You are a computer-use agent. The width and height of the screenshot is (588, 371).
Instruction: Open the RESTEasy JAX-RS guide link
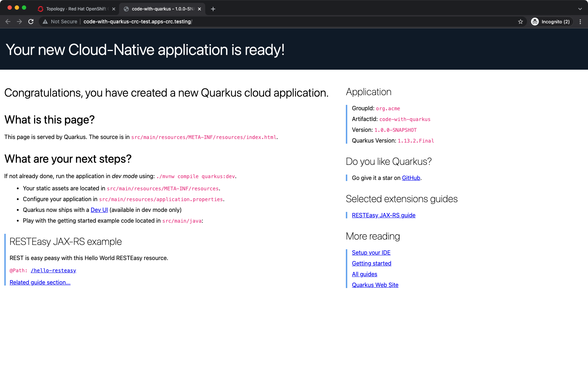384,215
